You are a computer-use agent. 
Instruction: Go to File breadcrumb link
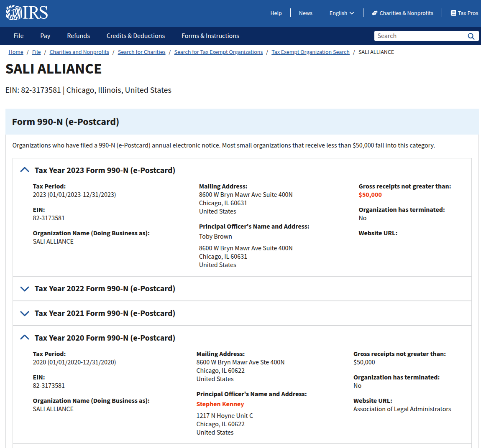click(36, 52)
